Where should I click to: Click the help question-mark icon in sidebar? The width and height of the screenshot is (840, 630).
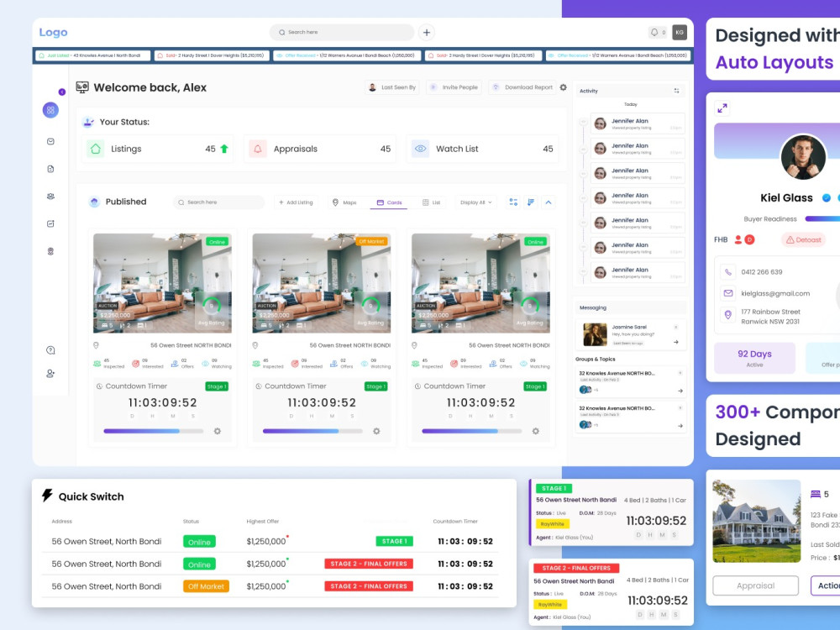50,349
